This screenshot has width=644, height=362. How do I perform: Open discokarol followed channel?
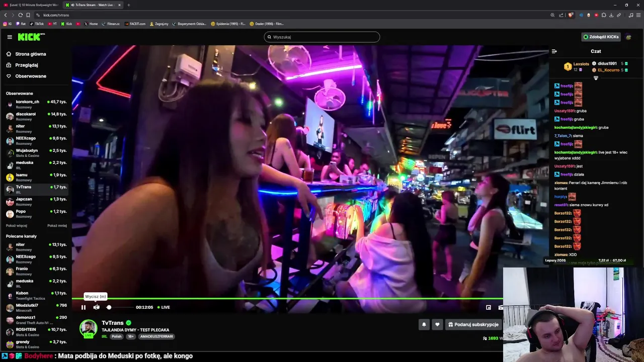pyautogui.click(x=36, y=116)
